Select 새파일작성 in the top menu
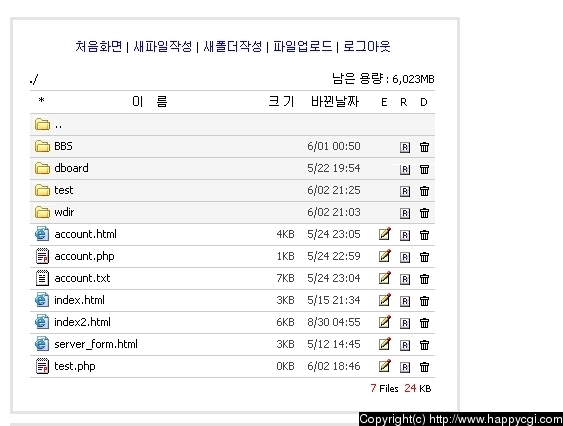Viewport: 563px width, 426px height. (163, 46)
